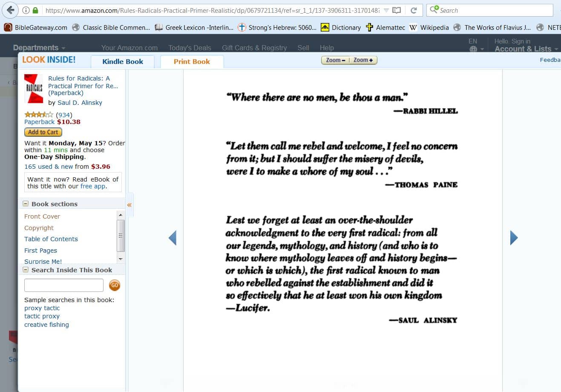Image resolution: width=561 pixels, height=392 pixels.
Task: Click the book sections scrollbar down arrow
Action: [x=121, y=259]
